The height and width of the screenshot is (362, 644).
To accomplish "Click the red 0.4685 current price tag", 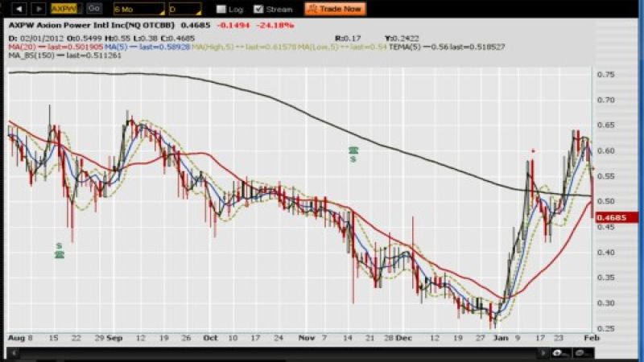I will click(x=616, y=217).
